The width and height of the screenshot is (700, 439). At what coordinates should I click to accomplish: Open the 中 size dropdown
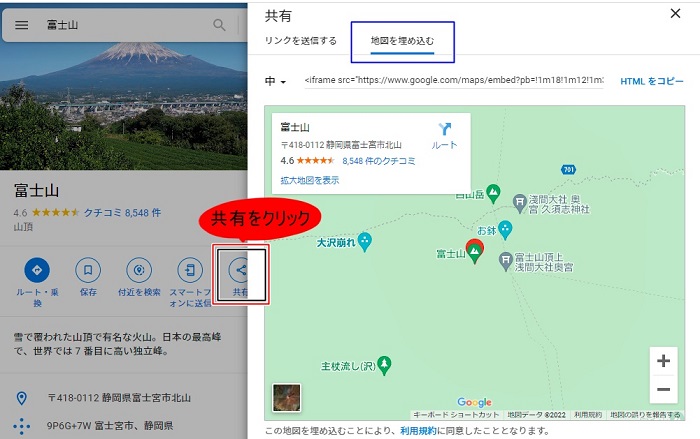coord(275,81)
